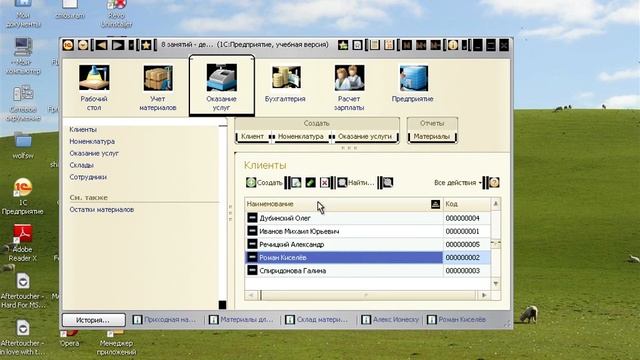Click the Создать button in the Клиенты toolbar
The width and height of the screenshot is (640, 360).
[264, 182]
